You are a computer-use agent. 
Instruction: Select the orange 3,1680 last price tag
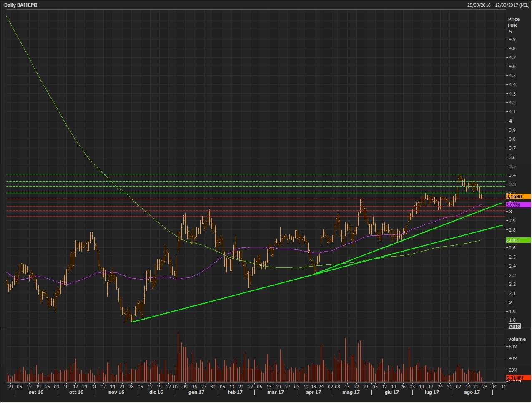tap(518, 196)
